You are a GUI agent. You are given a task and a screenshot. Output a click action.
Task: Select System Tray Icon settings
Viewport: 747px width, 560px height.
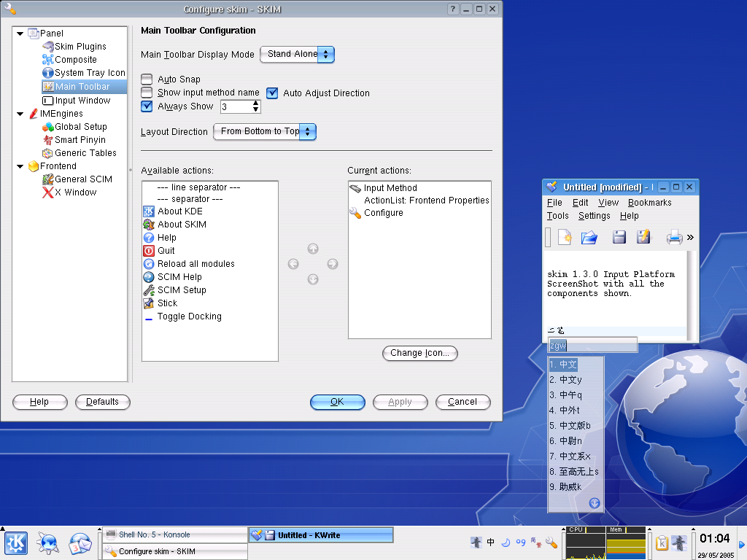(83, 73)
